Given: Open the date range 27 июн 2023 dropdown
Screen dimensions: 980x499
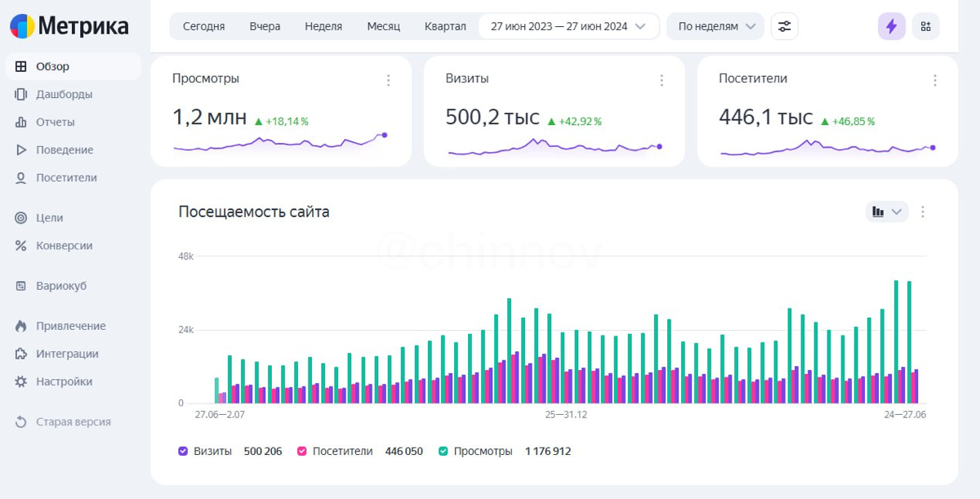Looking at the screenshot, I should coord(568,26).
